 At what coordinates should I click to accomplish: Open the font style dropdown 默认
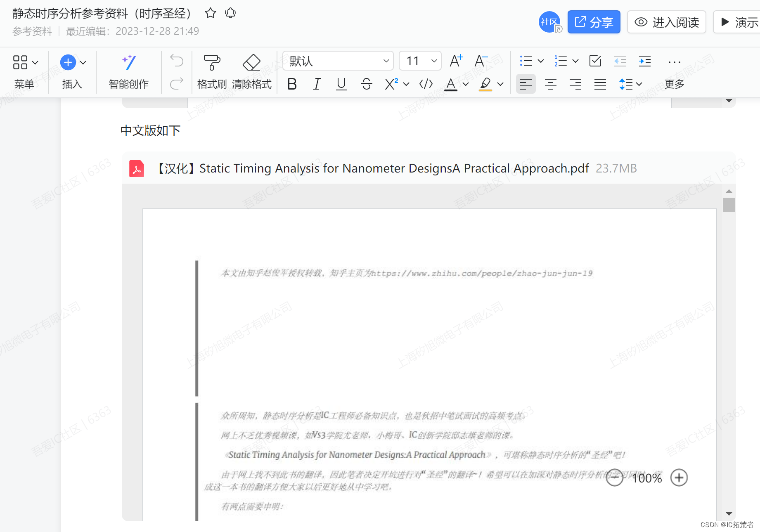[338, 61]
